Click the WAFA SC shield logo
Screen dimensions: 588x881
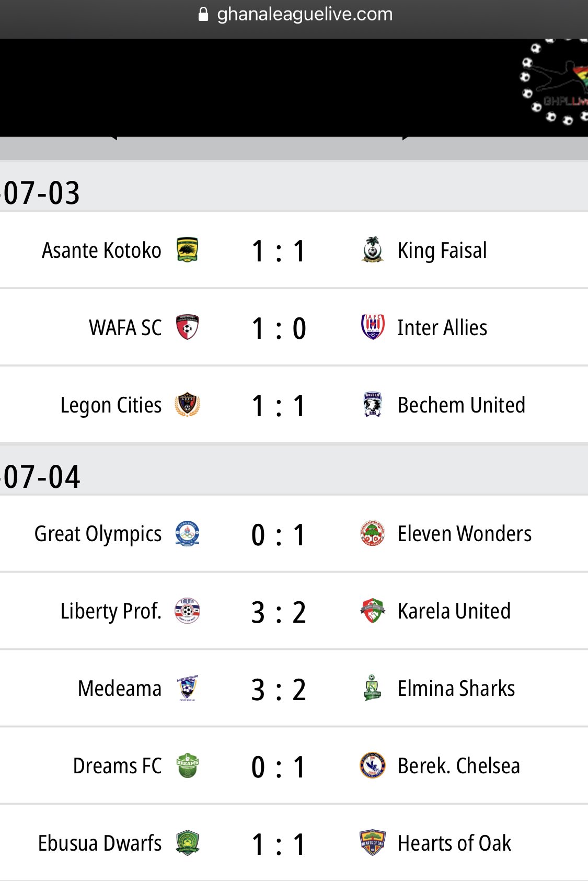(187, 327)
